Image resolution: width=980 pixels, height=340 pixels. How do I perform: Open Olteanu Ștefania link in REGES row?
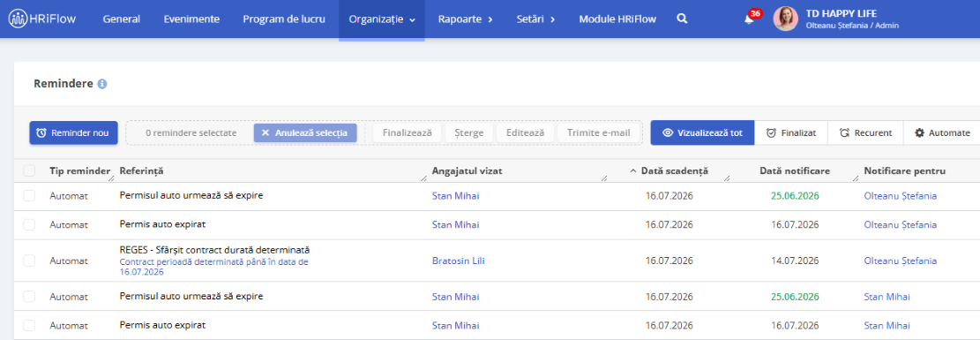click(900, 261)
